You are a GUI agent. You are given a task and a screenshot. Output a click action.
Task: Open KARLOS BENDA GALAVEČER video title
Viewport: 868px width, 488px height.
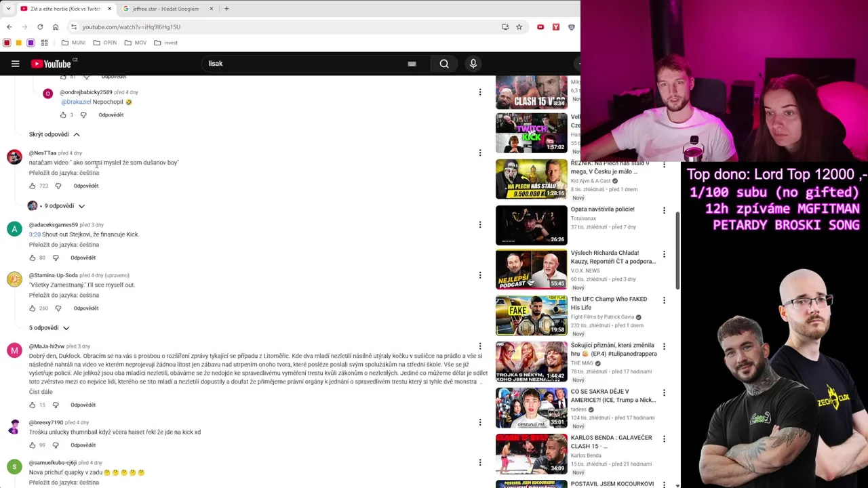click(x=612, y=442)
